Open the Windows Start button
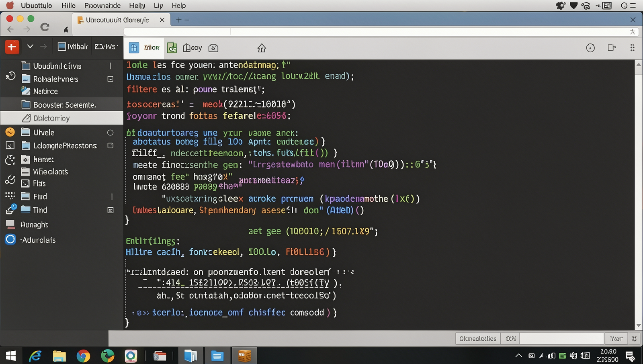This screenshot has height=364, width=643. coord(11,356)
